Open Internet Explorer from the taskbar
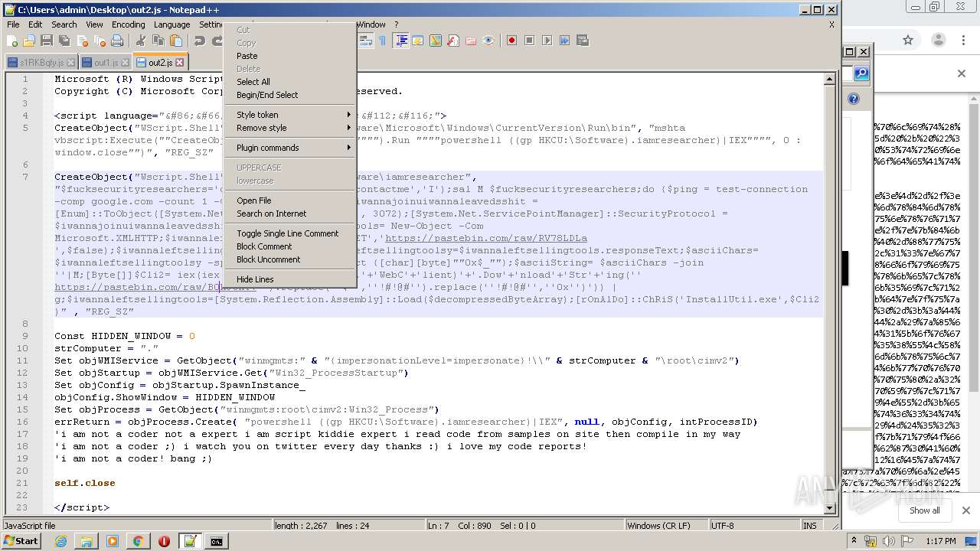 tap(60, 541)
